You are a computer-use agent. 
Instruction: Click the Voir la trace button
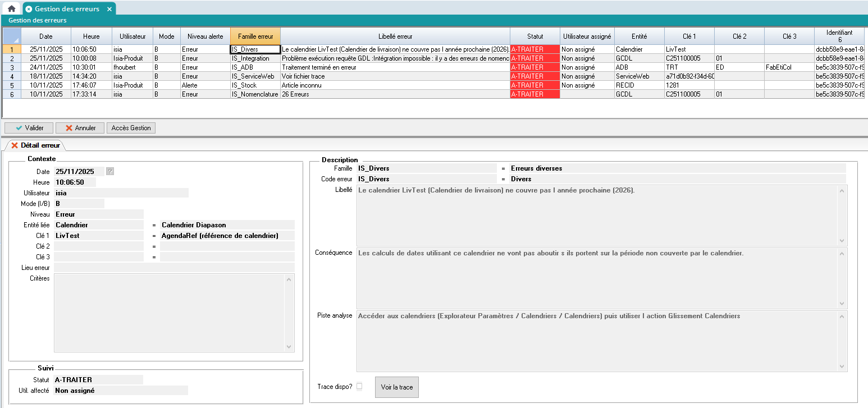coord(396,387)
